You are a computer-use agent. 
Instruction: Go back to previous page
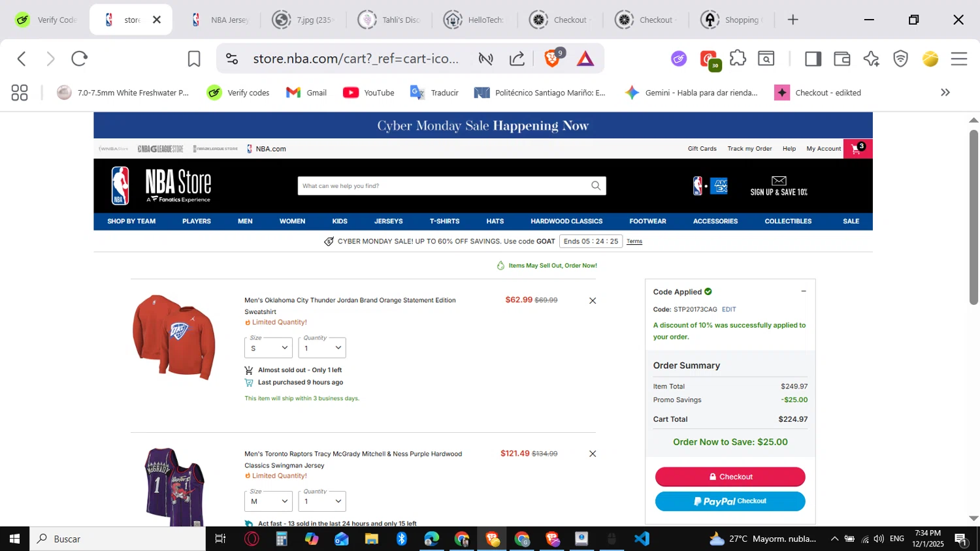tap(22, 59)
